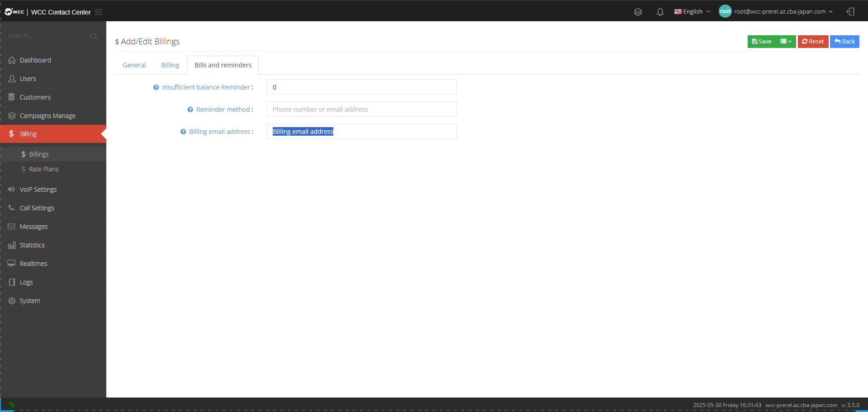The height and width of the screenshot is (412, 868).
Task: Click the Billing email address input field
Action: tap(362, 131)
